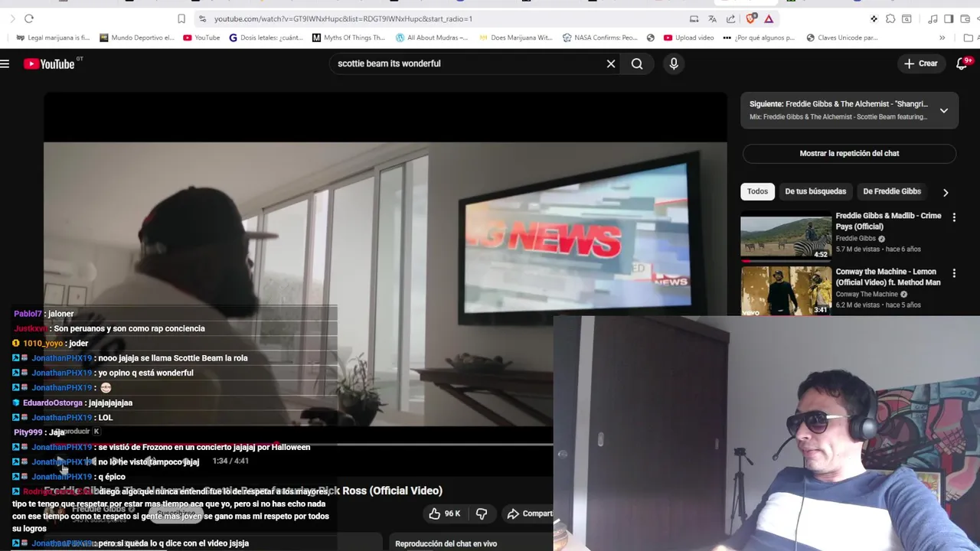Click 'Freddie Gibbs & Madlib - Crime Pays' title

click(888, 221)
